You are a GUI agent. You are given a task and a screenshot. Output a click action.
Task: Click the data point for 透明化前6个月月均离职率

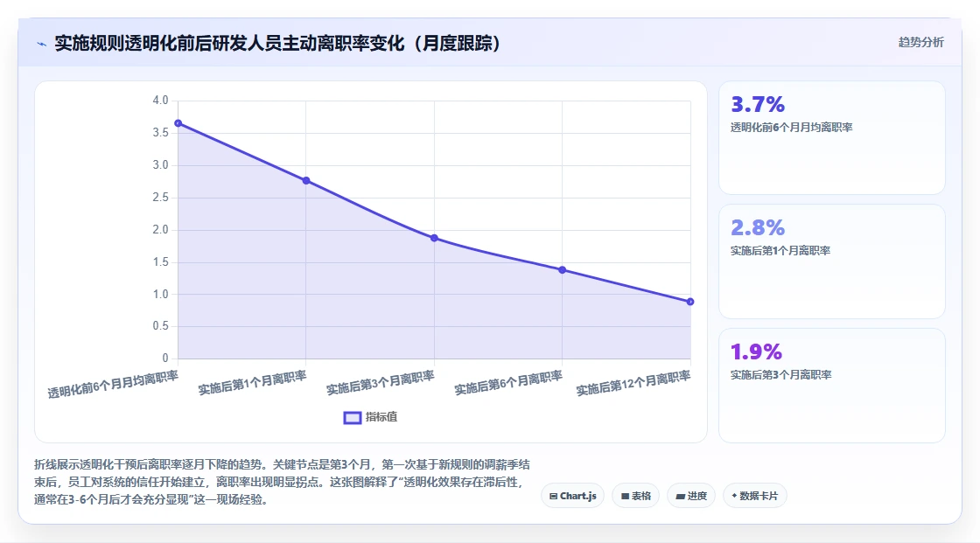[178, 123]
